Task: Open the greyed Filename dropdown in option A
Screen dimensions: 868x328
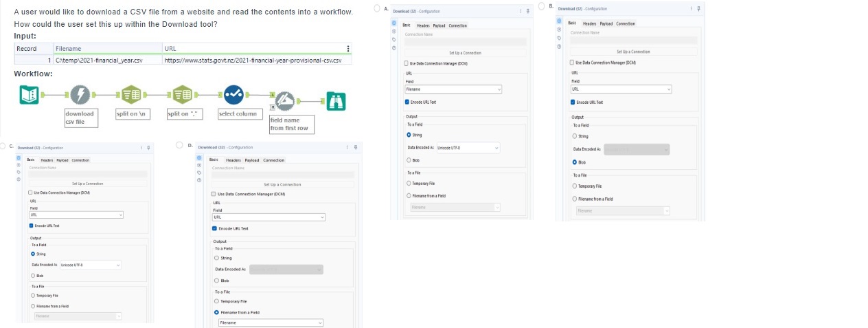Action: coord(454,207)
